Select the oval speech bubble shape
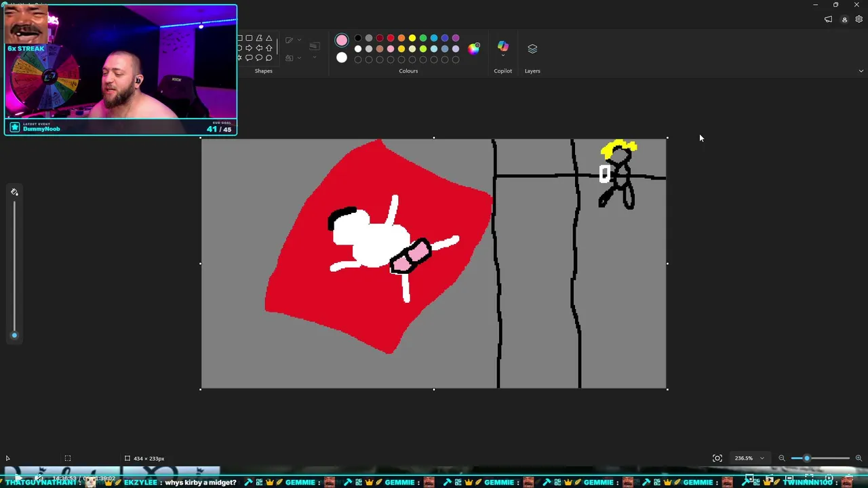 tap(259, 58)
